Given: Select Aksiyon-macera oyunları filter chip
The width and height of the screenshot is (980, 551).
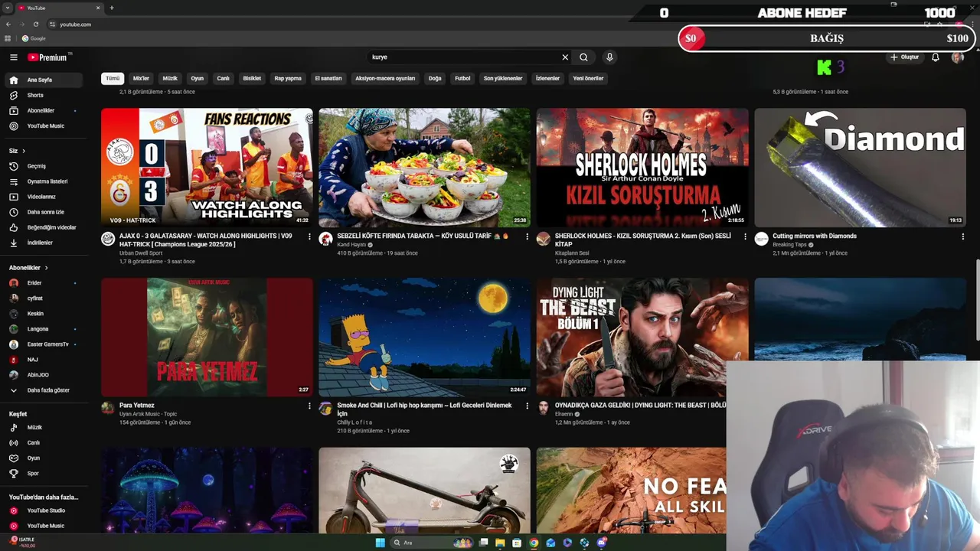Looking at the screenshot, I should [385, 78].
